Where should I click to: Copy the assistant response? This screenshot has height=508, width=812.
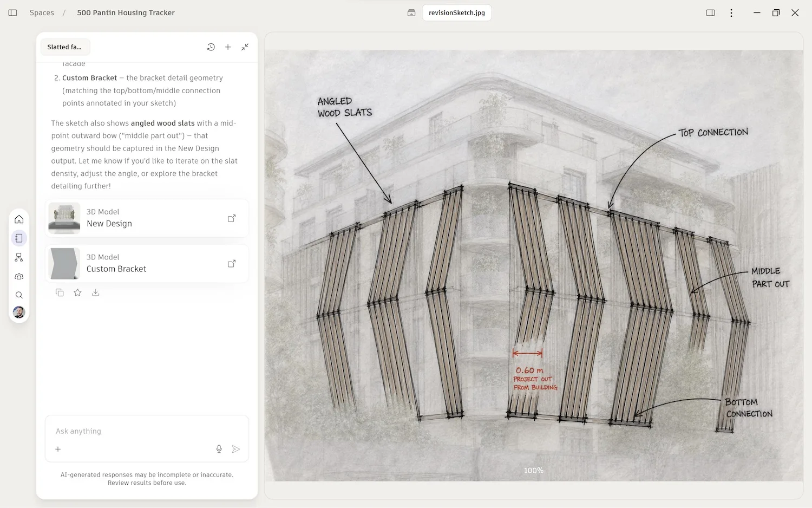click(x=60, y=292)
